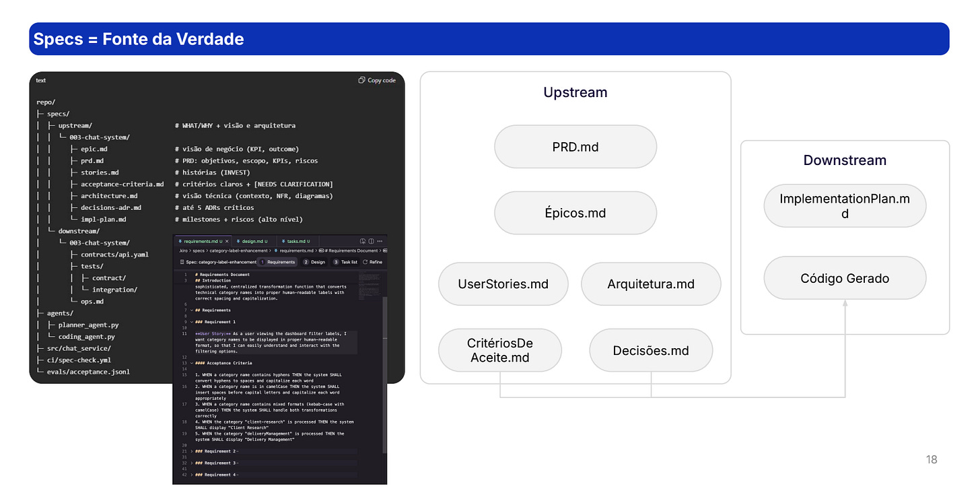Click ops.md in the repo tree
980x497 pixels.
[92, 302]
